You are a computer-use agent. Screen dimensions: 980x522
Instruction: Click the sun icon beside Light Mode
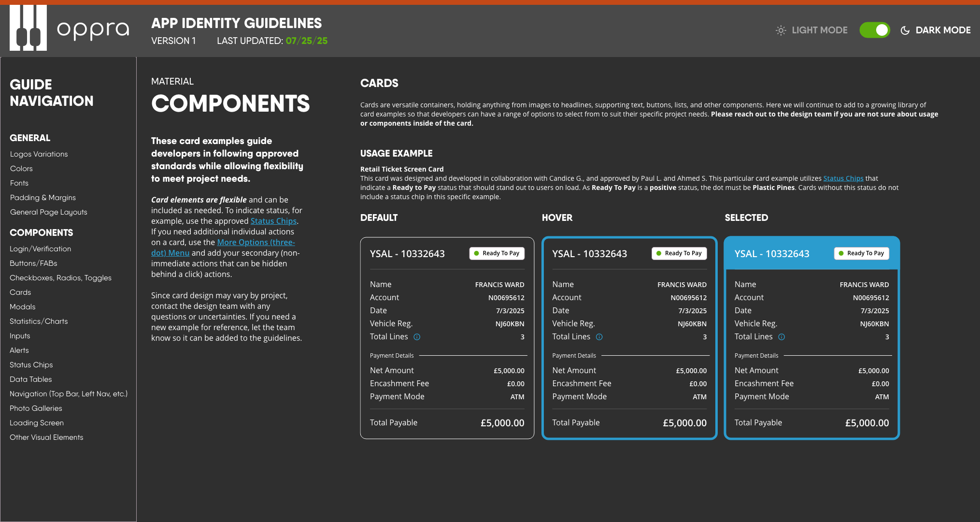(x=781, y=30)
